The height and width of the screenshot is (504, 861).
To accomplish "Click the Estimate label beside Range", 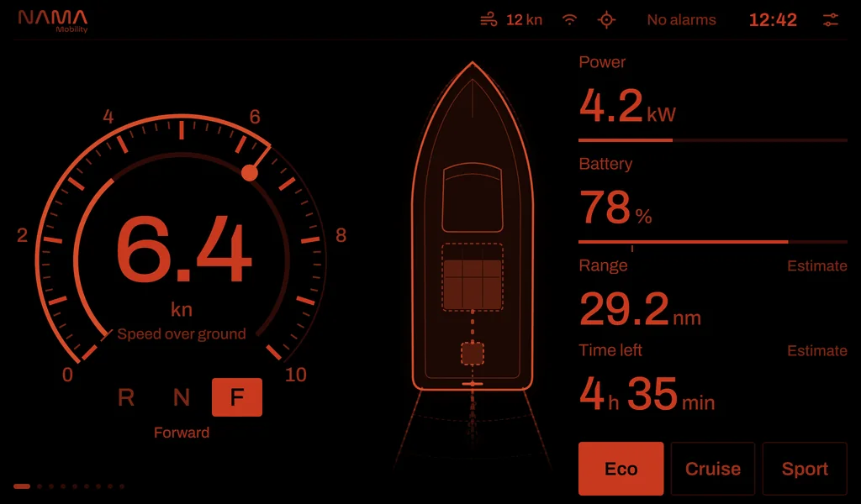I will coord(817,266).
